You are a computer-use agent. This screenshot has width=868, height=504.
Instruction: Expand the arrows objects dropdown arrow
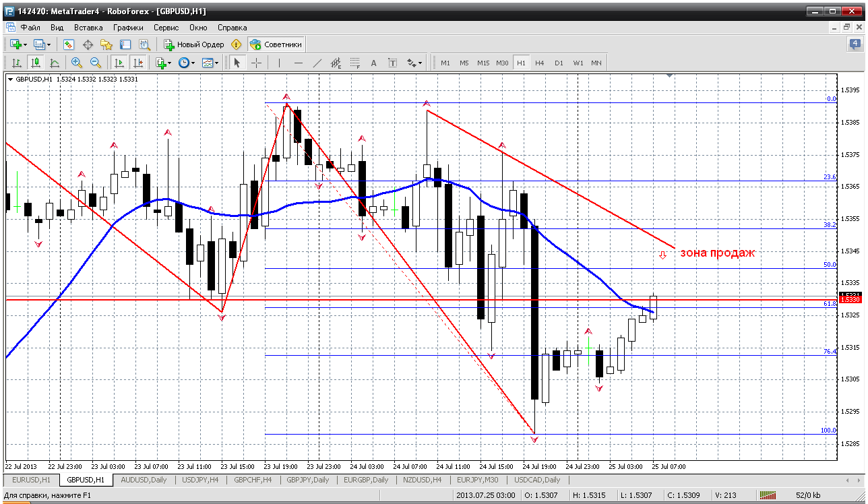(420, 63)
